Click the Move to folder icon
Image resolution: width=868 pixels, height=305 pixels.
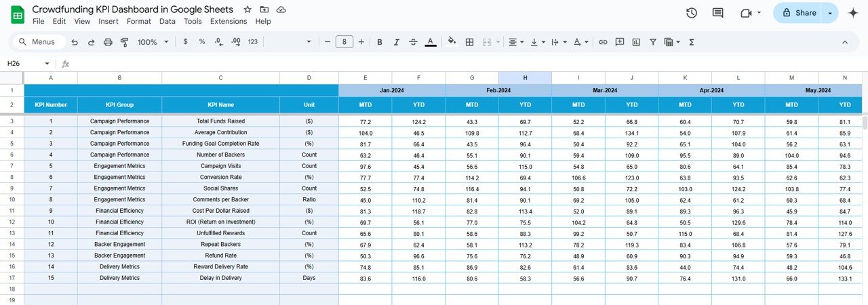(x=264, y=9)
